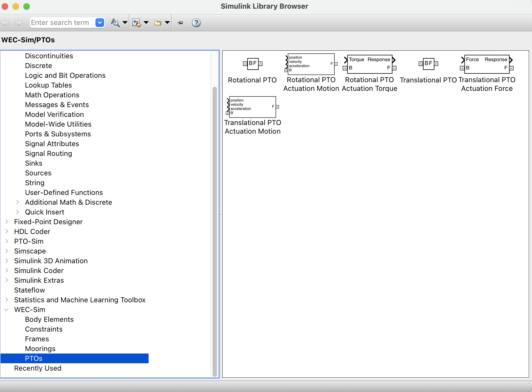Select the Translational PTO Actuation Force block
This screenshot has width=532, height=392.
point(486,64)
